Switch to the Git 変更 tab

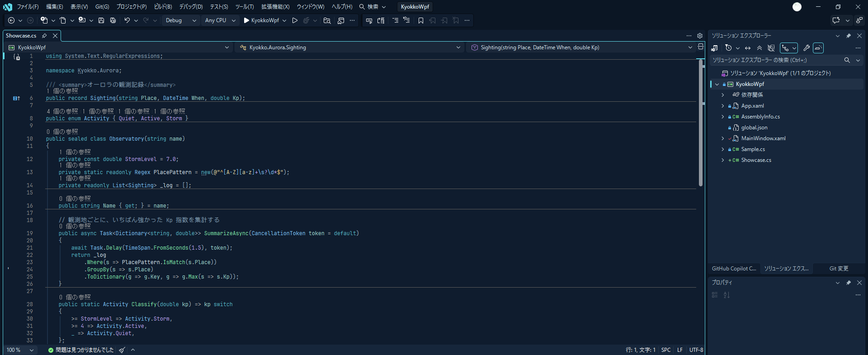click(x=839, y=269)
